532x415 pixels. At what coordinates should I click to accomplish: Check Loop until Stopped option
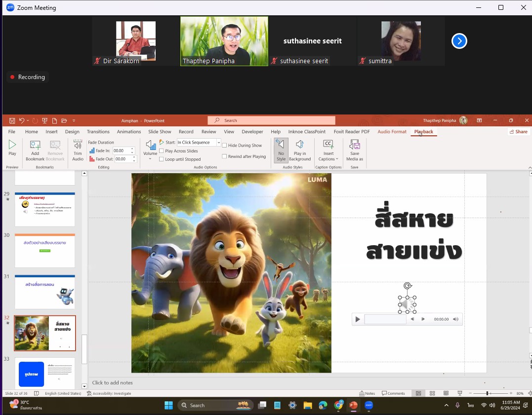coord(162,159)
